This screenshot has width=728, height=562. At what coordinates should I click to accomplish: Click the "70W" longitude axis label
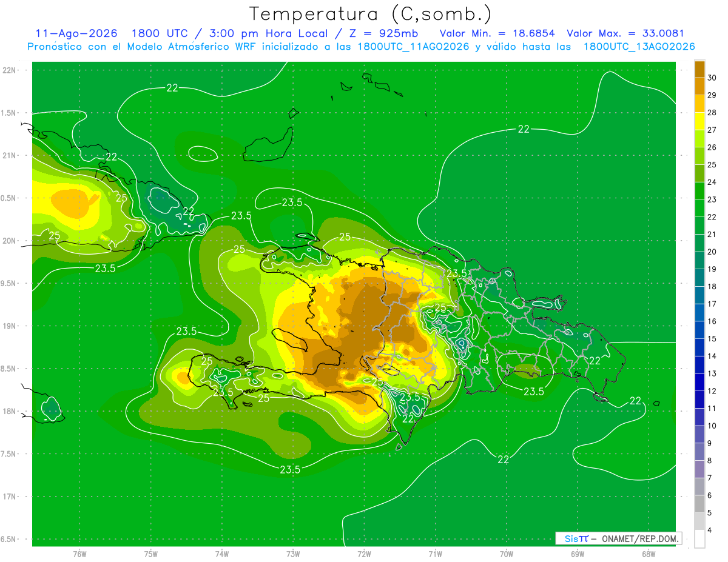pos(506,554)
